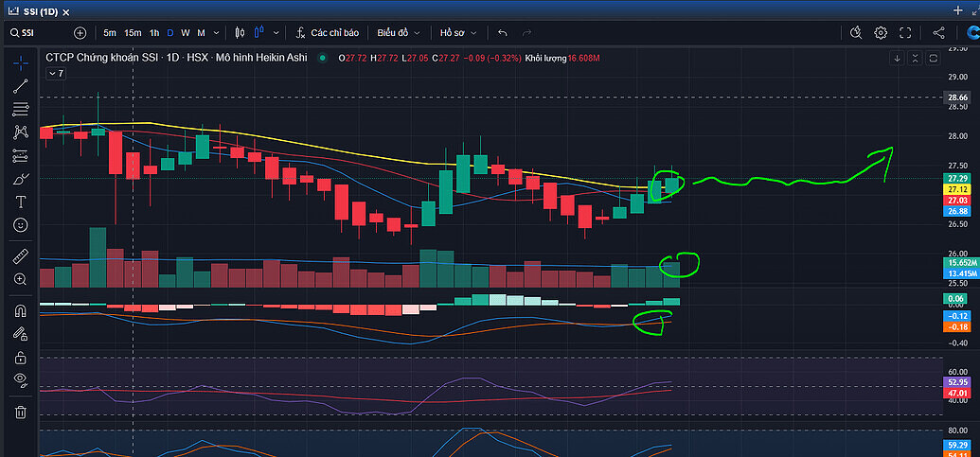Click the redo arrow
980x457 pixels.
[x=526, y=33]
